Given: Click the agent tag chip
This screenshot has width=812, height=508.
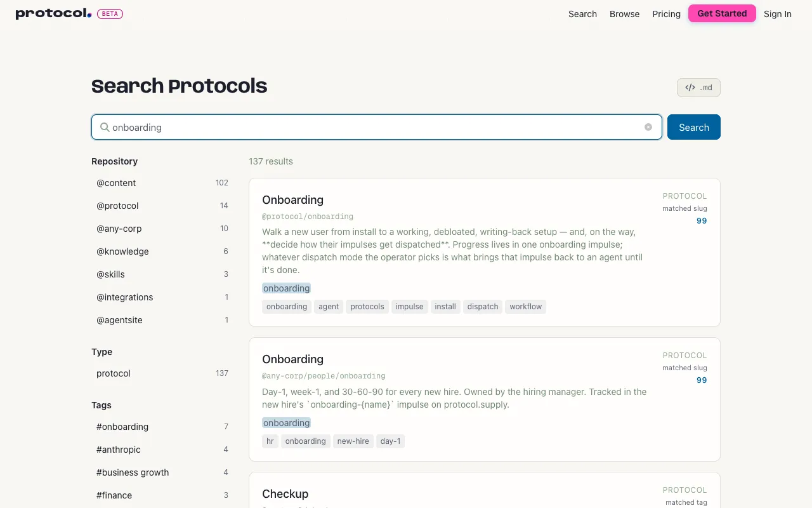Looking at the screenshot, I should coord(329,307).
